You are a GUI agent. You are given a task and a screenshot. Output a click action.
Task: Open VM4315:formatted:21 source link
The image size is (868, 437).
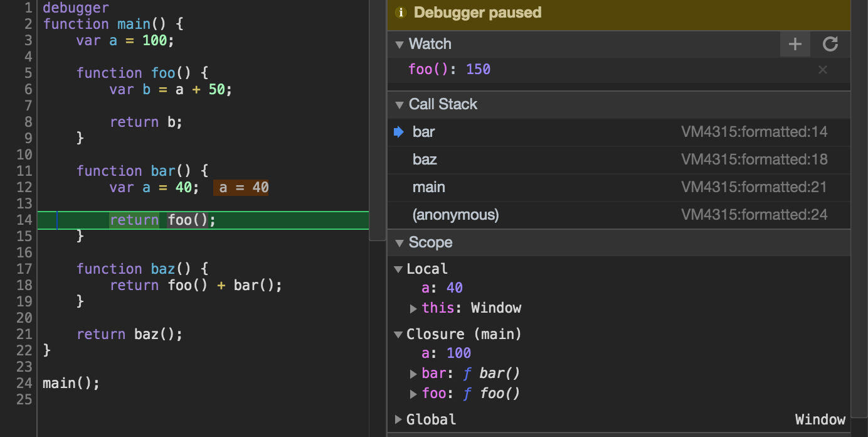point(754,187)
